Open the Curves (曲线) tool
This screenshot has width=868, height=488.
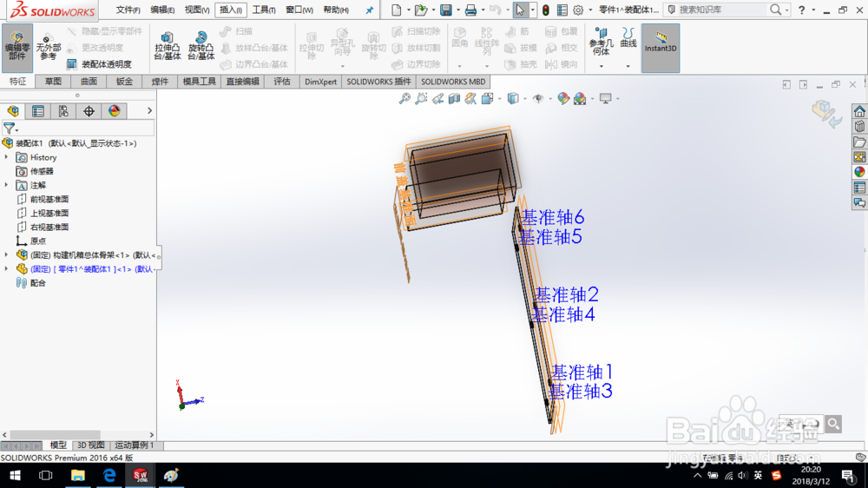[628, 37]
